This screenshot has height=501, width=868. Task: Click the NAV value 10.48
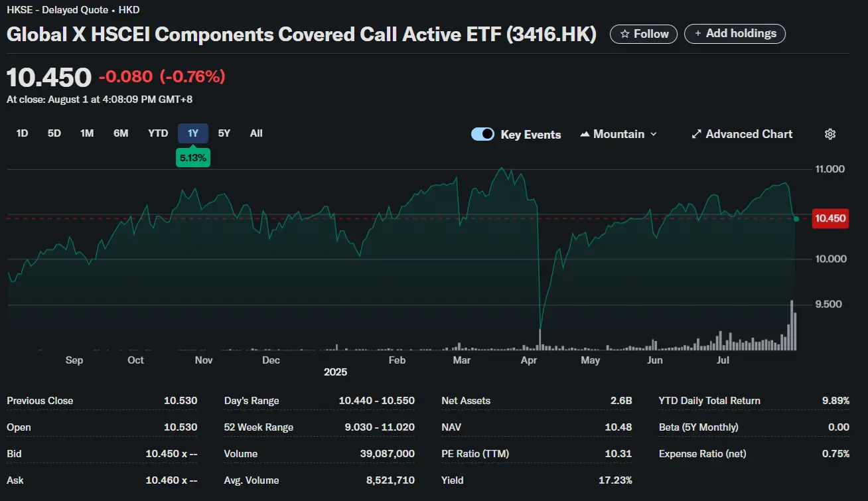[618, 427]
